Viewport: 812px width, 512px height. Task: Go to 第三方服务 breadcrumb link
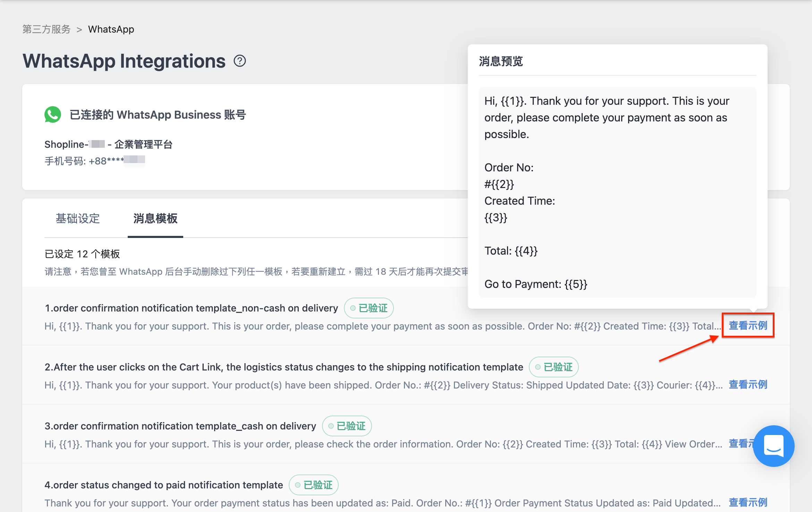click(46, 29)
